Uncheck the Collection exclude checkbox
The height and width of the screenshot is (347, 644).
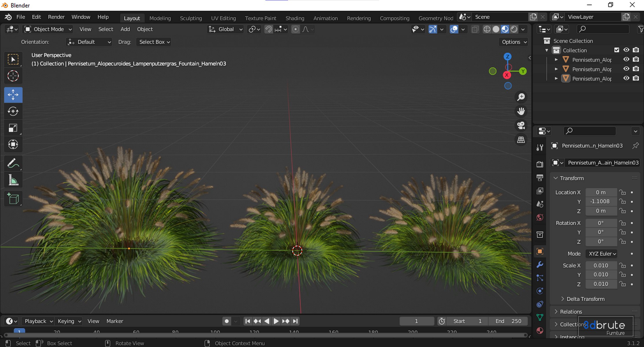(x=617, y=50)
